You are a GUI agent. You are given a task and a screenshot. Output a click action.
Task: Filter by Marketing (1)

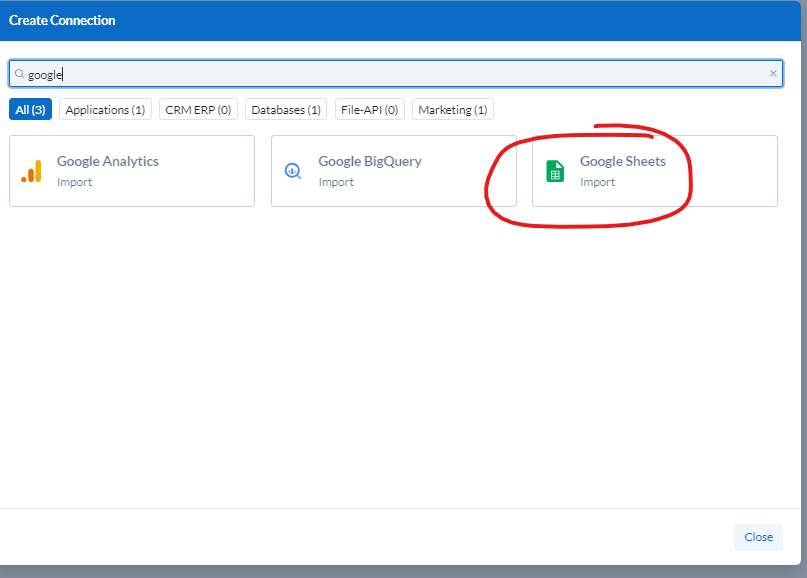tap(453, 110)
